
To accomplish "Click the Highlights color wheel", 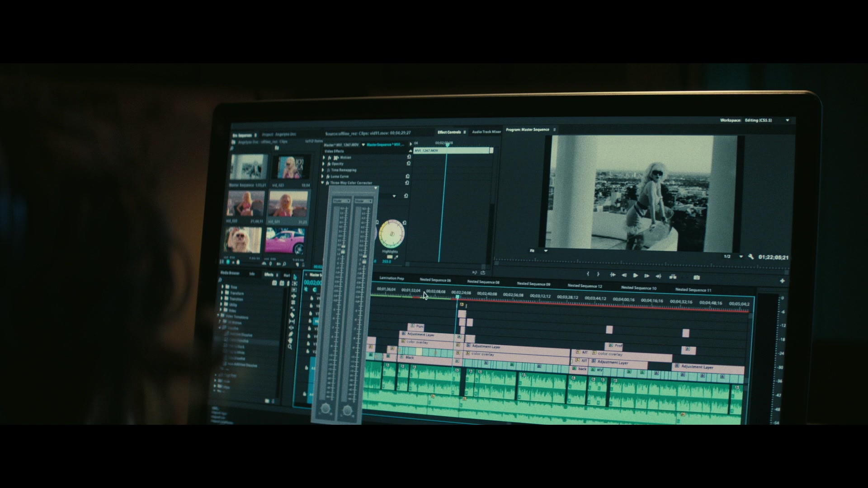I will [x=392, y=234].
